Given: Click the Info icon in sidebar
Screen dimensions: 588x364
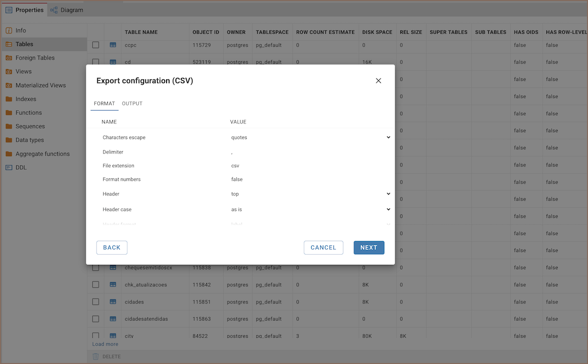Looking at the screenshot, I should coord(9,30).
